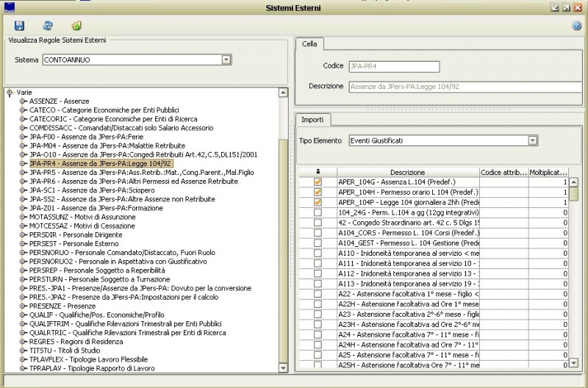Click the application logo in title bar
Viewport: 588px width, 388px height.
[x=9, y=6]
